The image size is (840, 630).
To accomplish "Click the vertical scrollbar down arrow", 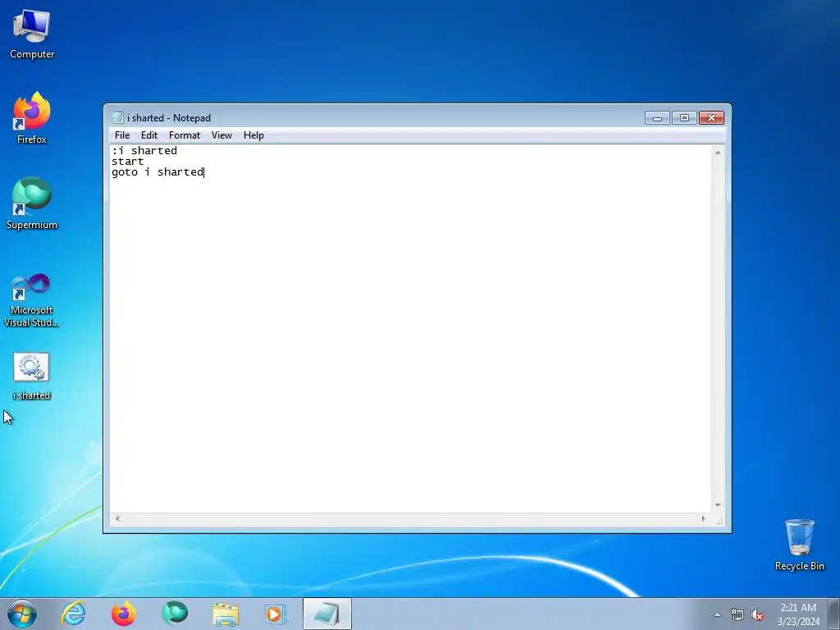I will [x=718, y=505].
